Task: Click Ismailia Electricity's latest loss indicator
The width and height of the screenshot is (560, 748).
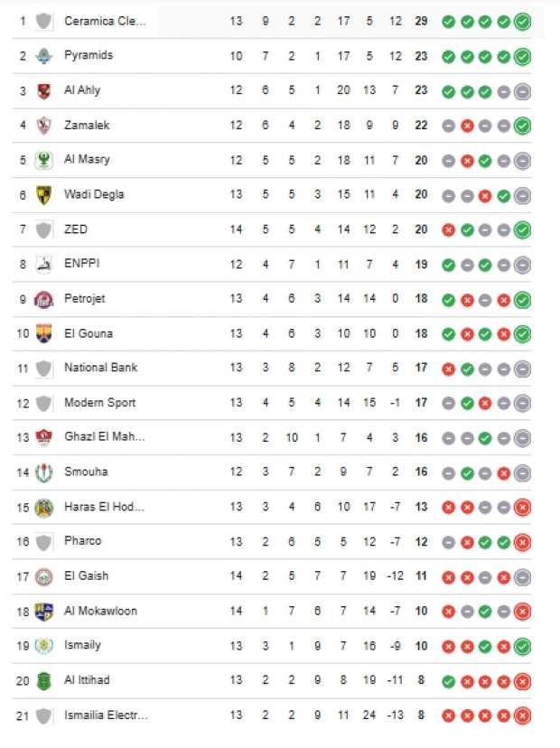Action: [x=522, y=715]
